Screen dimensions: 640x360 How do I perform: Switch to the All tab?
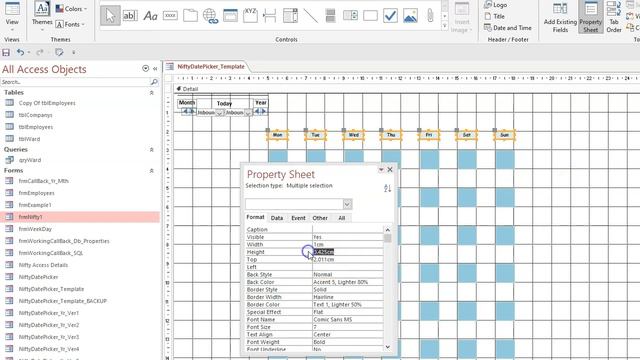point(342,218)
